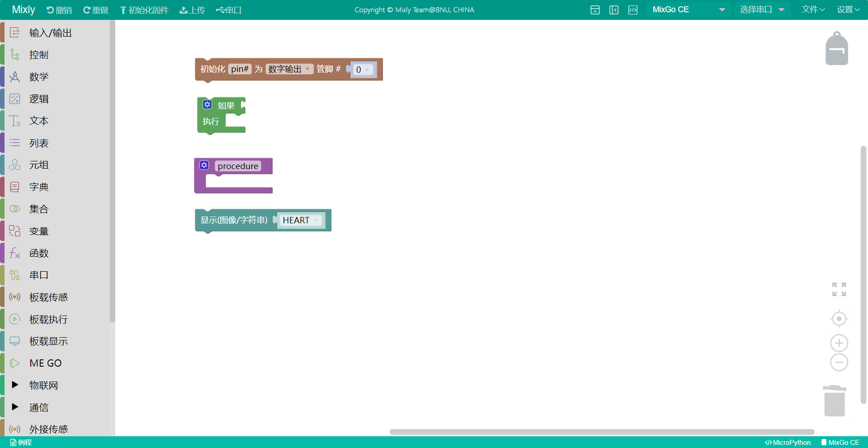Screen dimensions: 868x448
Task: Center workspace with crosshair icon
Action: tap(839, 319)
